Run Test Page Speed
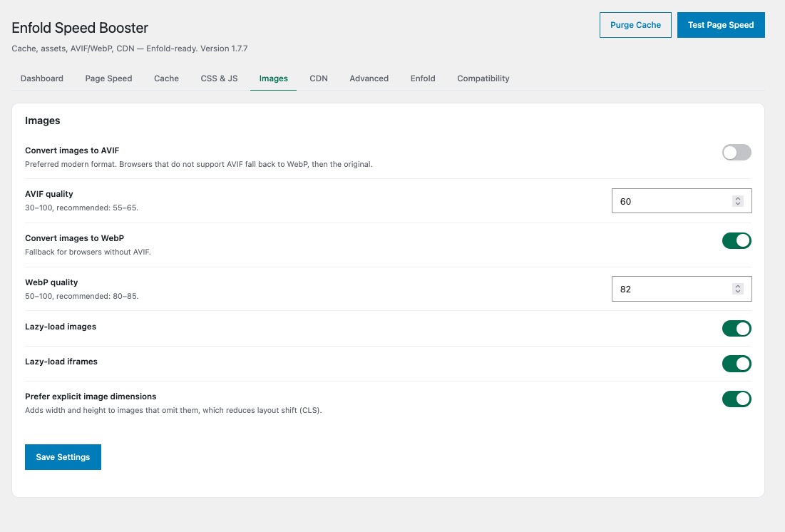The width and height of the screenshot is (785, 532). 721,25
